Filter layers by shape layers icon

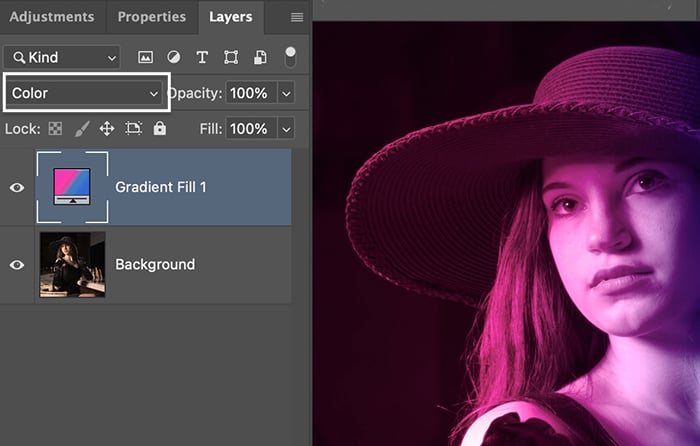pos(231,57)
